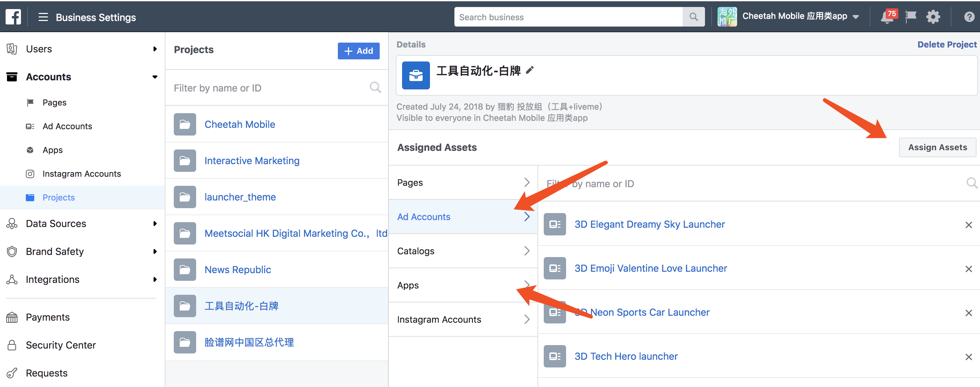Open Instagram Accounts in the sidebar
The image size is (980, 387).
(81, 174)
